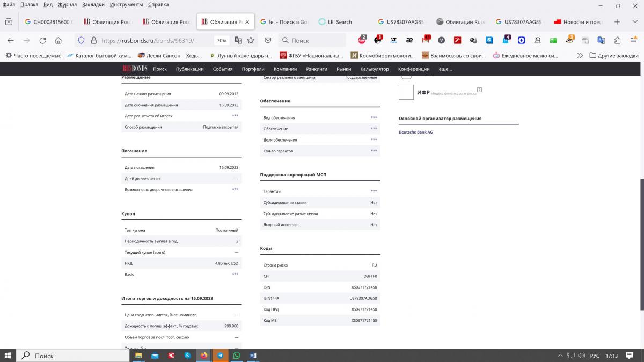Open Рэнкинги section

pos(317,69)
